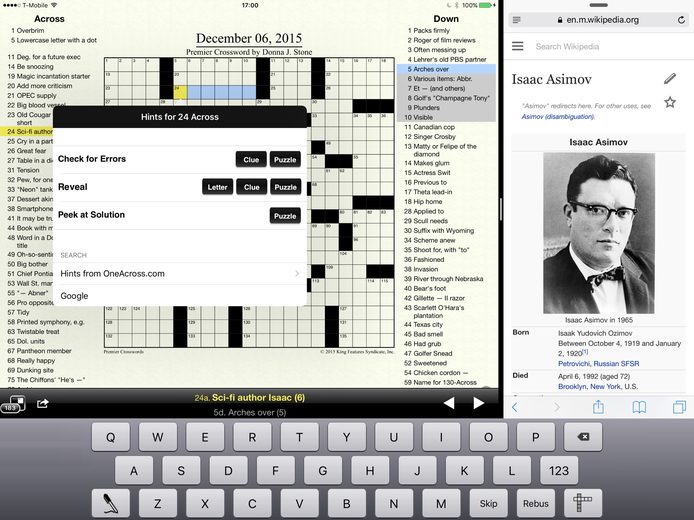Image resolution: width=694 pixels, height=520 pixels.
Task: Tap the Q key on keyboard
Action: [111, 437]
